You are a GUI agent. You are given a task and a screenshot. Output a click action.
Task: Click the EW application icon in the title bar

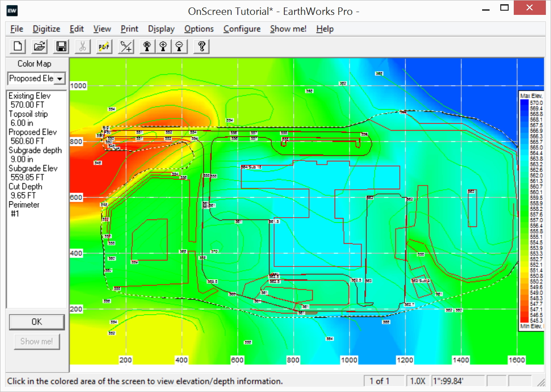tap(12, 11)
